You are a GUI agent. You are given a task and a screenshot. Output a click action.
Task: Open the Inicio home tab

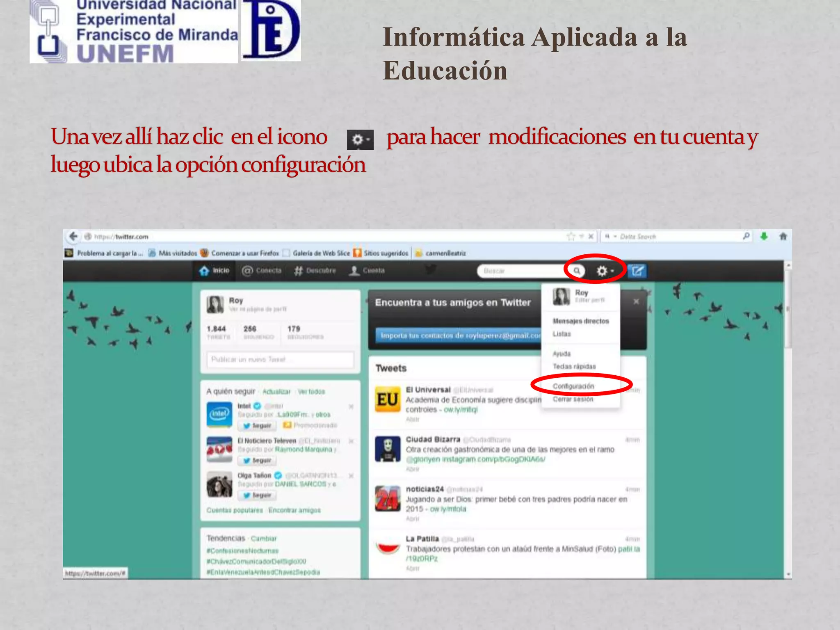pyautogui.click(x=214, y=271)
